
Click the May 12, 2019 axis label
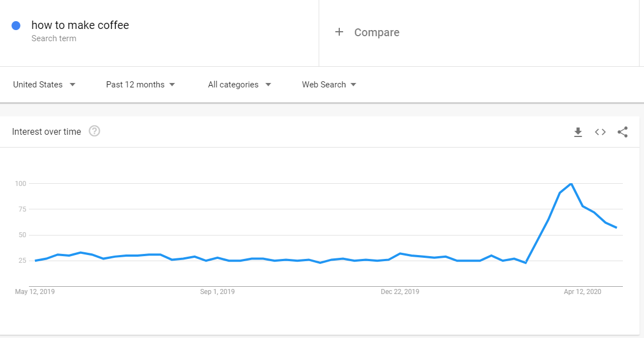(35, 292)
